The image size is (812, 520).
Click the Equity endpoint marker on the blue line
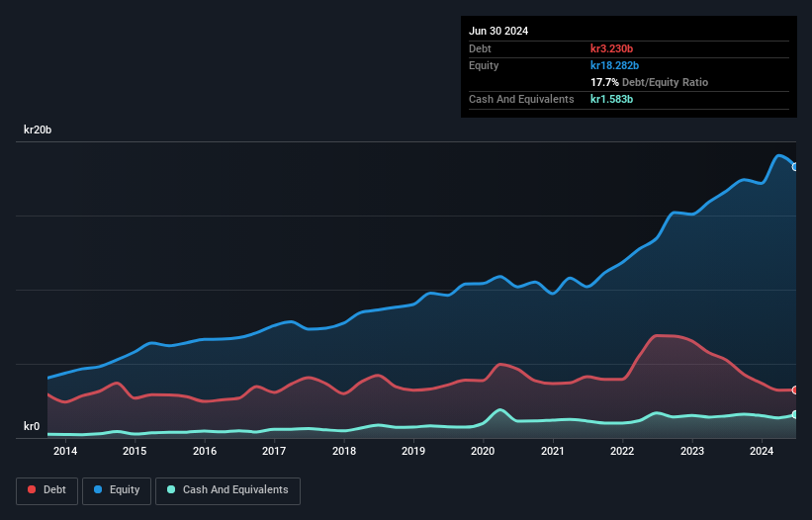[x=795, y=167]
